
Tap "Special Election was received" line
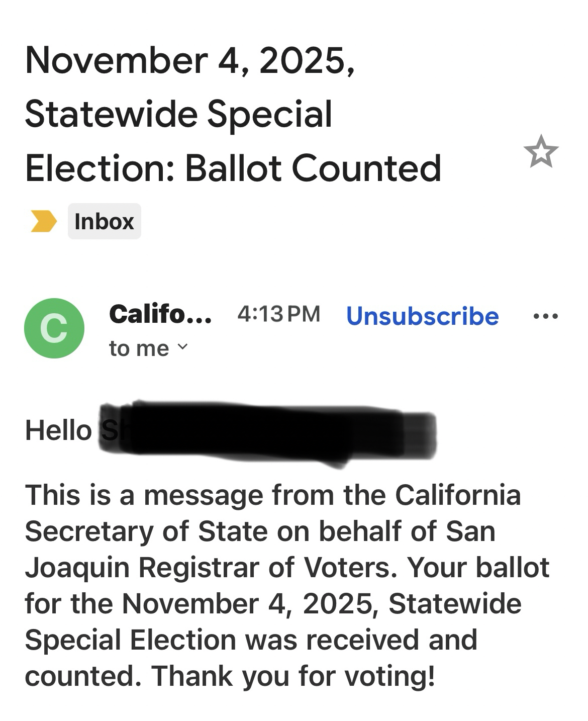coord(222,640)
